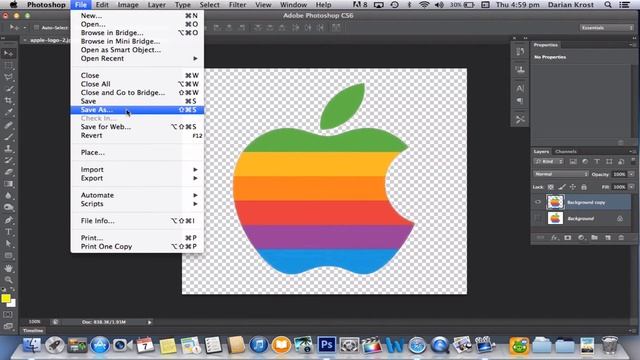This screenshot has width=640, height=360.
Task: Choose Save for Web... menu entry
Action: 137,127
